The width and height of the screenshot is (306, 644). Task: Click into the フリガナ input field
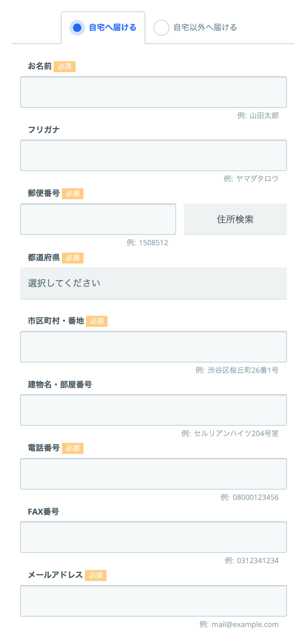[x=153, y=155]
